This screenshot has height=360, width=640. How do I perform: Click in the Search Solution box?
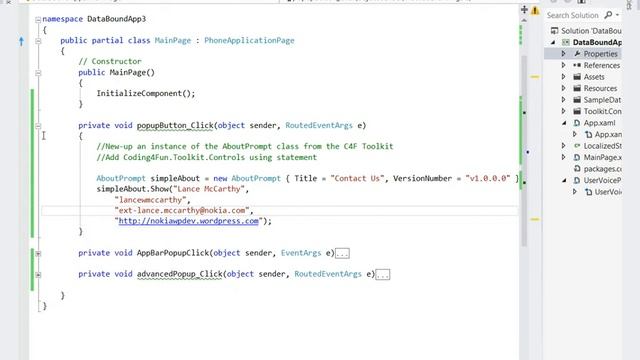(573, 16)
